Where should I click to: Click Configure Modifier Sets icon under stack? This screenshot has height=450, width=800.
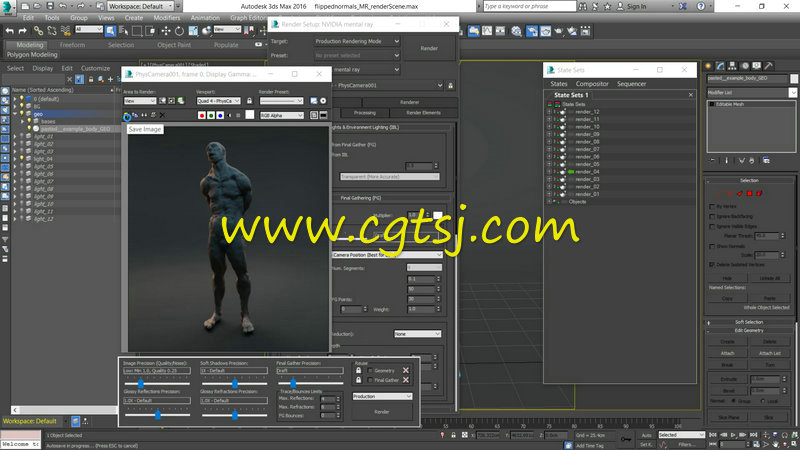[x=766, y=161]
